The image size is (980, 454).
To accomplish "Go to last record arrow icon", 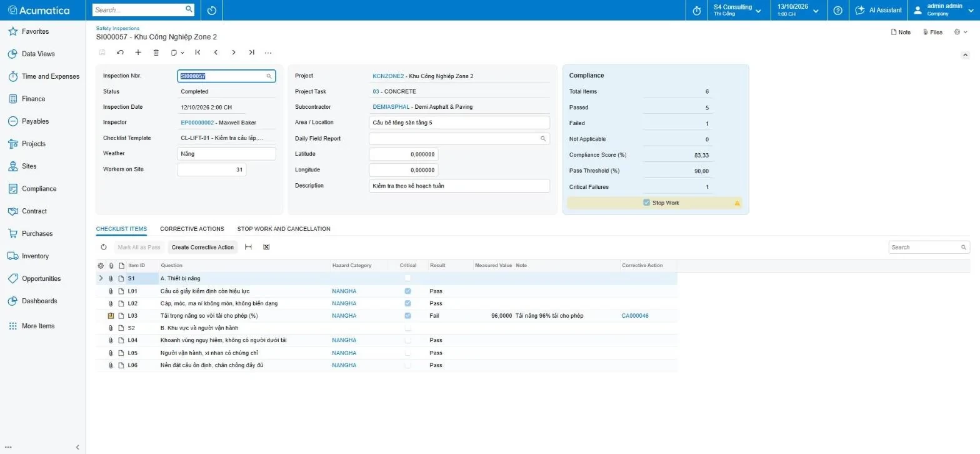I will pyautogui.click(x=251, y=53).
